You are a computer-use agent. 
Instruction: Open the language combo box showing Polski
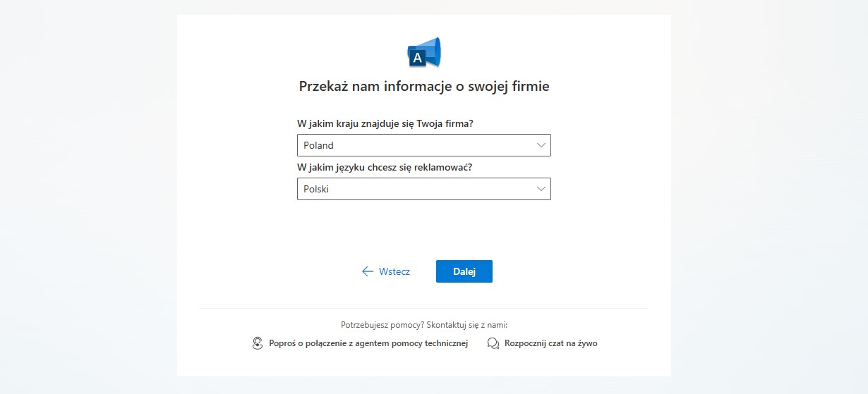click(424, 189)
